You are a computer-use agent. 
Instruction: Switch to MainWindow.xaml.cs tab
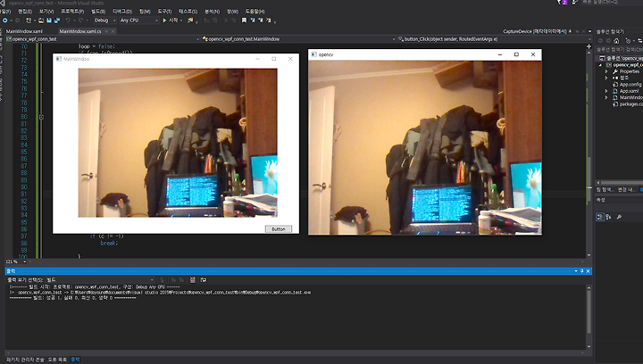point(80,31)
